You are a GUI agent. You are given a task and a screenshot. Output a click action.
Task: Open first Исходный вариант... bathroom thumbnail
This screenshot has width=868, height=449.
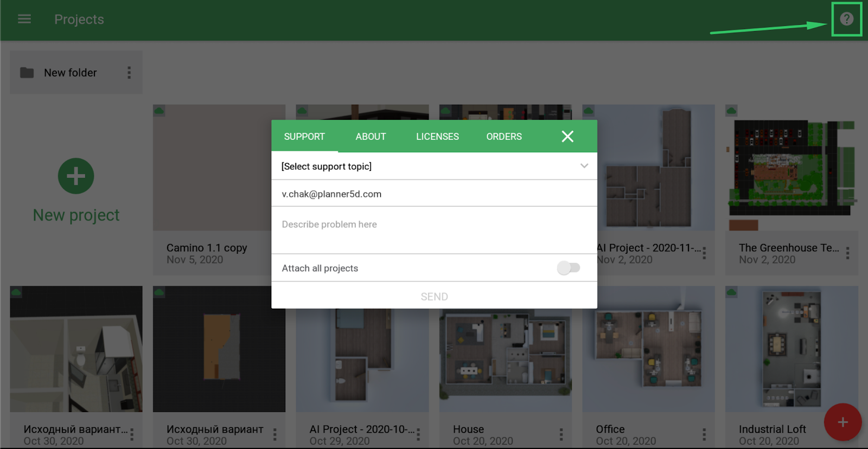coord(76,349)
